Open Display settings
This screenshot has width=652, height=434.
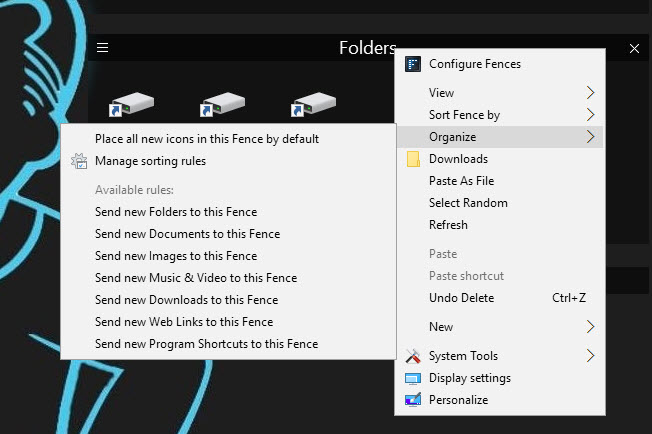click(x=500, y=378)
